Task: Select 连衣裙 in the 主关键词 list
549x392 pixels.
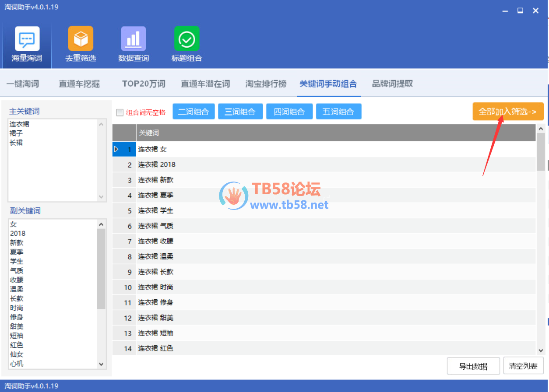Action: coord(19,124)
